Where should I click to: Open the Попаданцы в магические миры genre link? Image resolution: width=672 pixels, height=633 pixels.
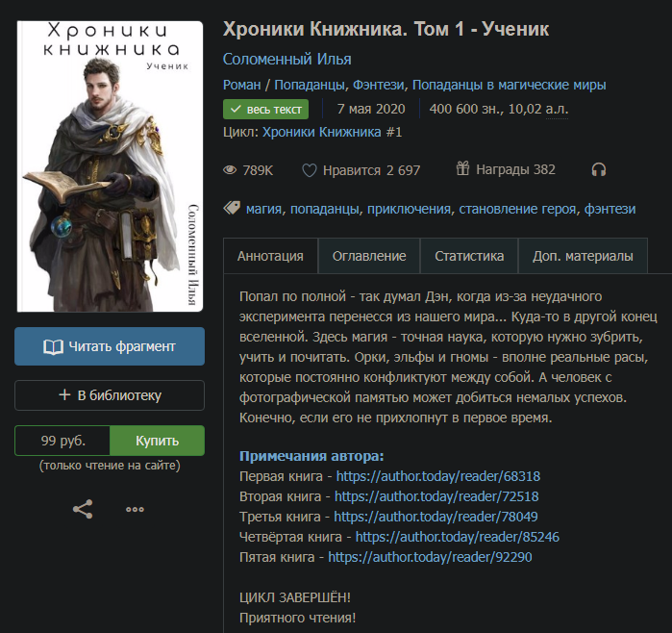pyautogui.click(x=510, y=85)
